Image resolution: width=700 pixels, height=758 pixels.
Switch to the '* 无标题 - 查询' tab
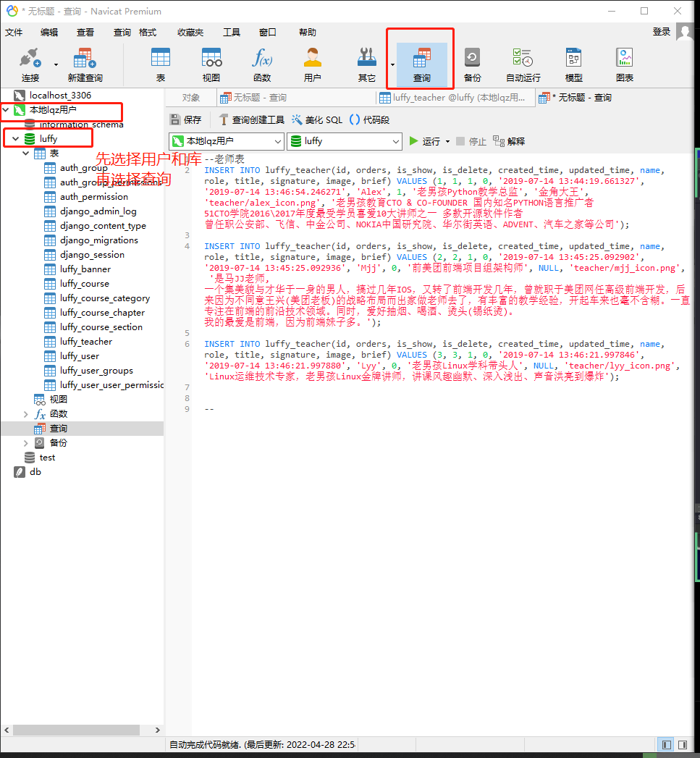pos(576,98)
